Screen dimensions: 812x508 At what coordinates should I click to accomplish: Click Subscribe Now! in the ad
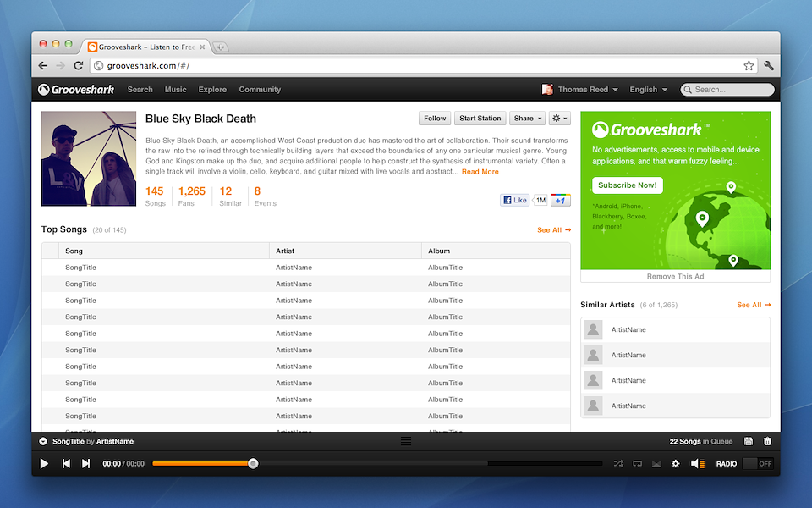(x=627, y=185)
